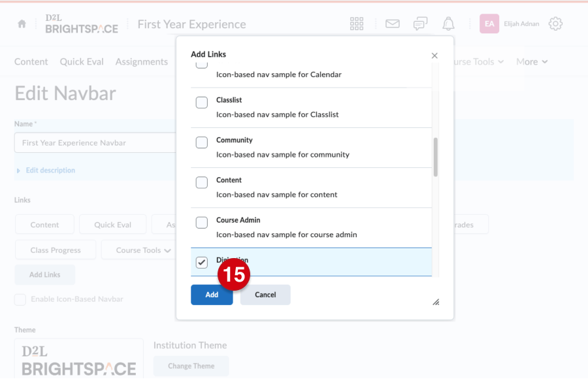Click 'Icon-based nav sample for content' text
The height and width of the screenshot is (392, 588).
277,195
